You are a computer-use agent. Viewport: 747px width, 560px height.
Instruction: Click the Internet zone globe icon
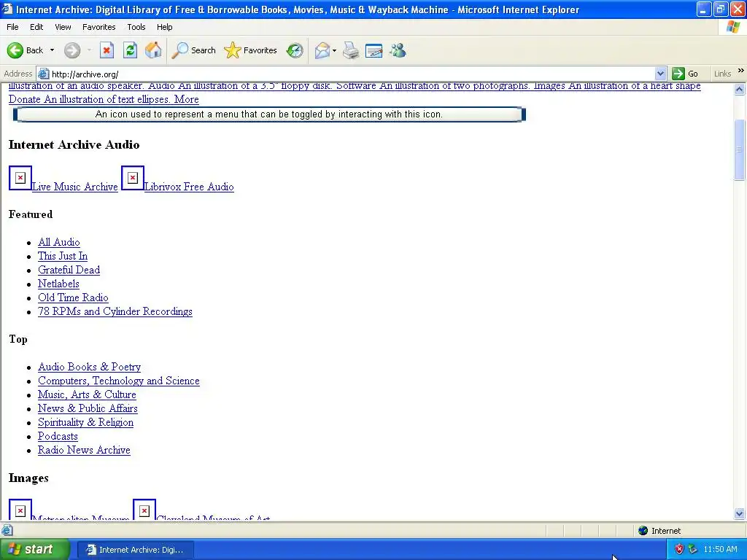[x=643, y=531]
